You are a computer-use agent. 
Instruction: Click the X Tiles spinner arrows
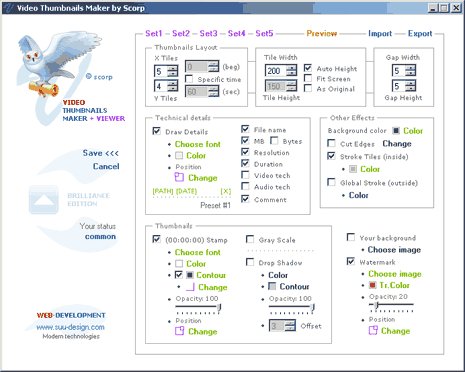point(172,71)
